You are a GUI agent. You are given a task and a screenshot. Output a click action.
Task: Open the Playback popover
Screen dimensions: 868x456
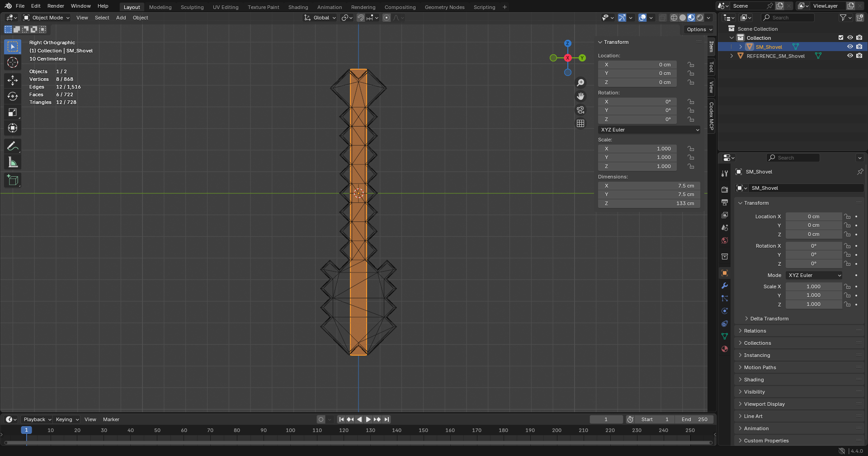click(x=37, y=419)
